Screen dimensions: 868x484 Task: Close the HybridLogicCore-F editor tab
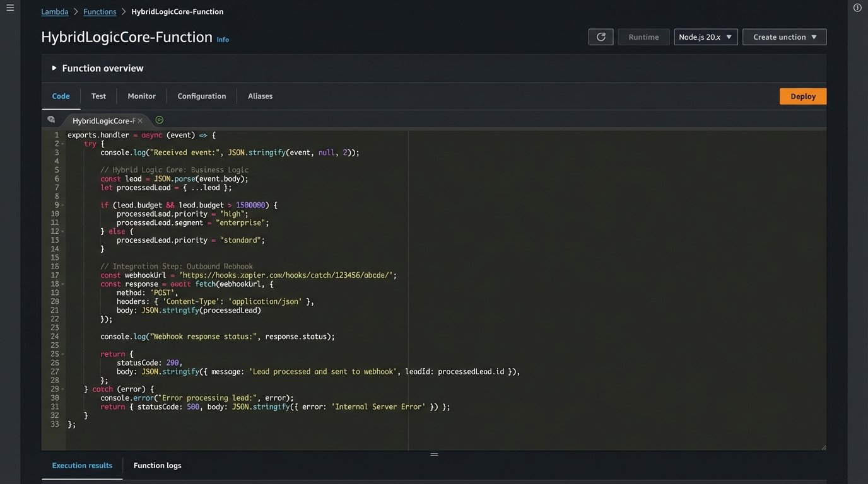pos(140,120)
